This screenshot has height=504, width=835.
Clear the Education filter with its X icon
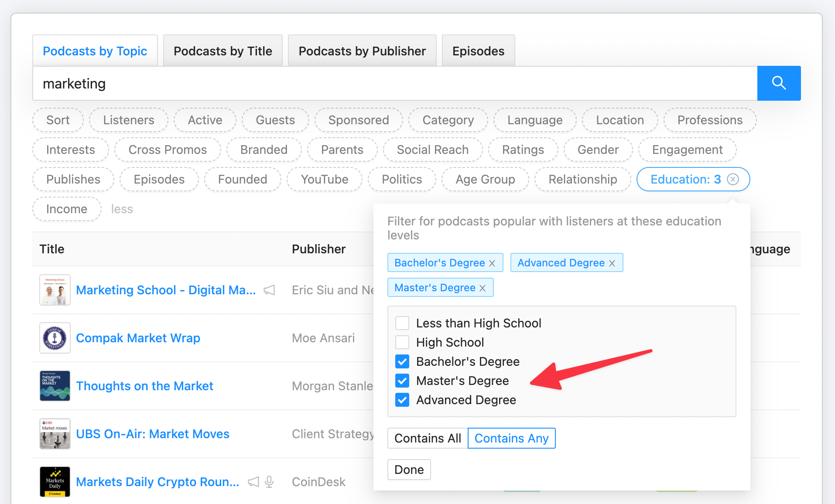click(733, 179)
